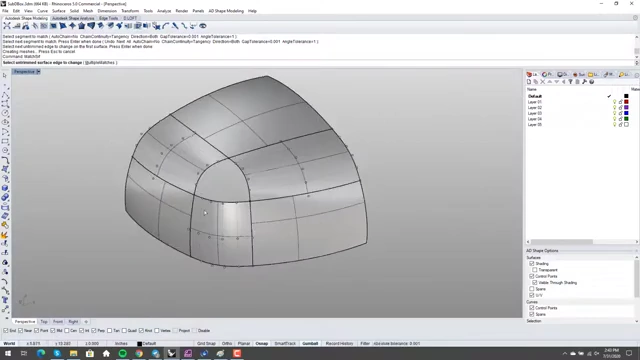Toggle the Spans checkbox under Surfaces
This screenshot has height=360, width=640.
(531, 289)
